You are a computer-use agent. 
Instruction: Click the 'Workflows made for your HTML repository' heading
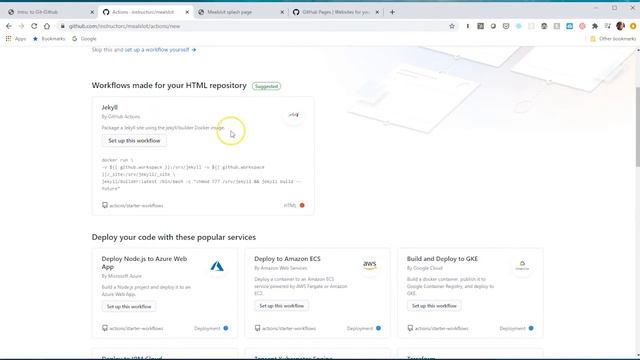[169, 85]
